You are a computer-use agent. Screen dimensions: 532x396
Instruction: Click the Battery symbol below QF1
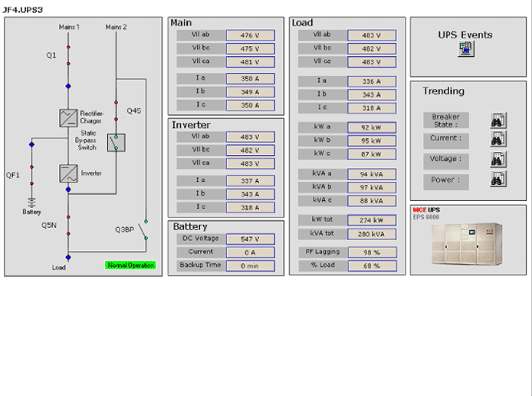31,203
